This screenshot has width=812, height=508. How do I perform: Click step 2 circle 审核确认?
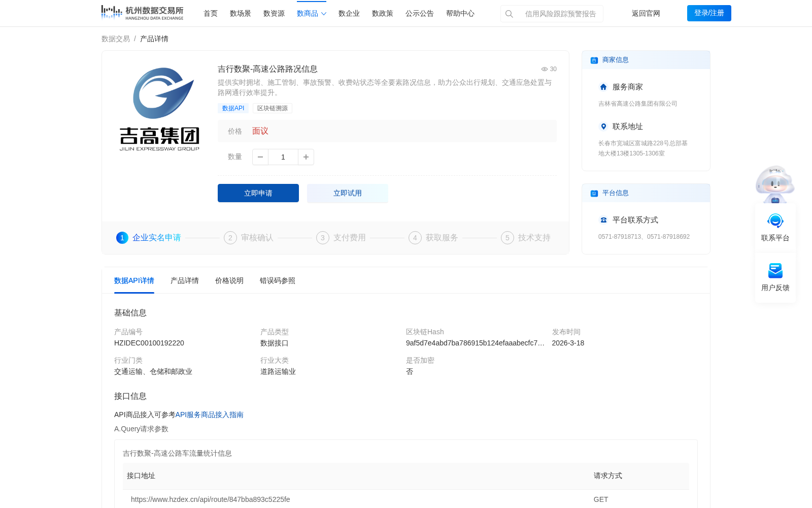(x=230, y=238)
